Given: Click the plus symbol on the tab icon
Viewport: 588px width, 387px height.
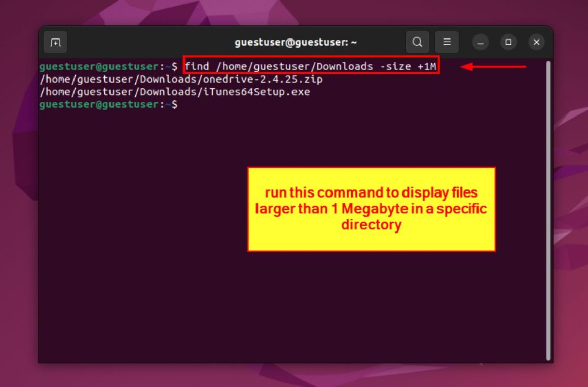Looking at the screenshot, I should pos(55,42).
